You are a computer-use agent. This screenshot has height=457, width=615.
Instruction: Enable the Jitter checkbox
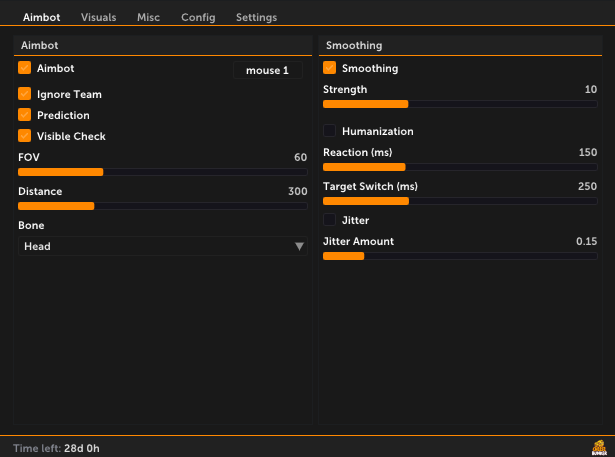point(329,220)
